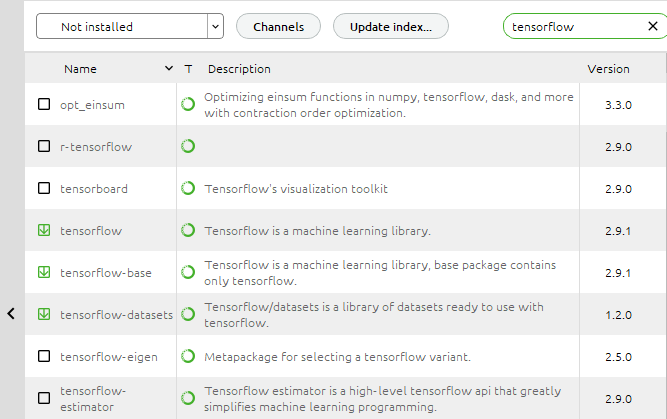Click the package type icon for opt_einsum
This screenshot has height=419, width=667.
(188, 104)
